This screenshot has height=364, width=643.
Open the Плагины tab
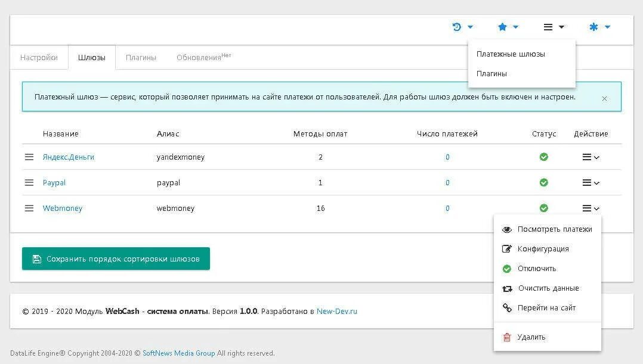141,57
